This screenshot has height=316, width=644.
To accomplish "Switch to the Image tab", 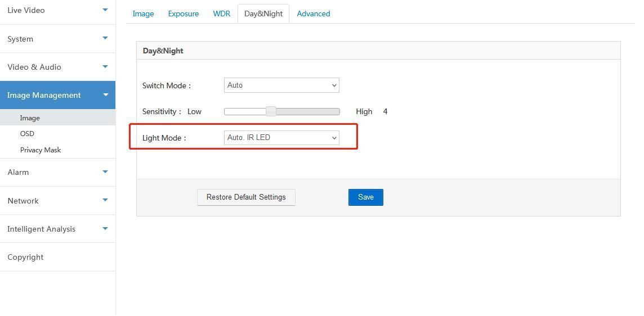I will click(x=143, y=13).
